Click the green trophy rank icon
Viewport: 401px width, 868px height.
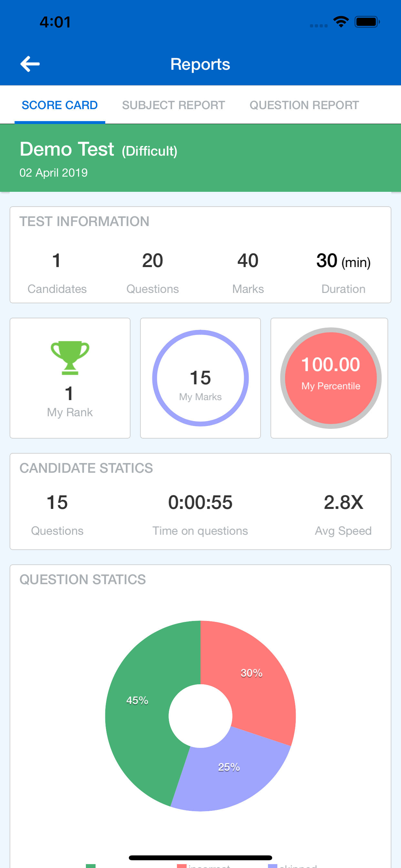point(70,358)
